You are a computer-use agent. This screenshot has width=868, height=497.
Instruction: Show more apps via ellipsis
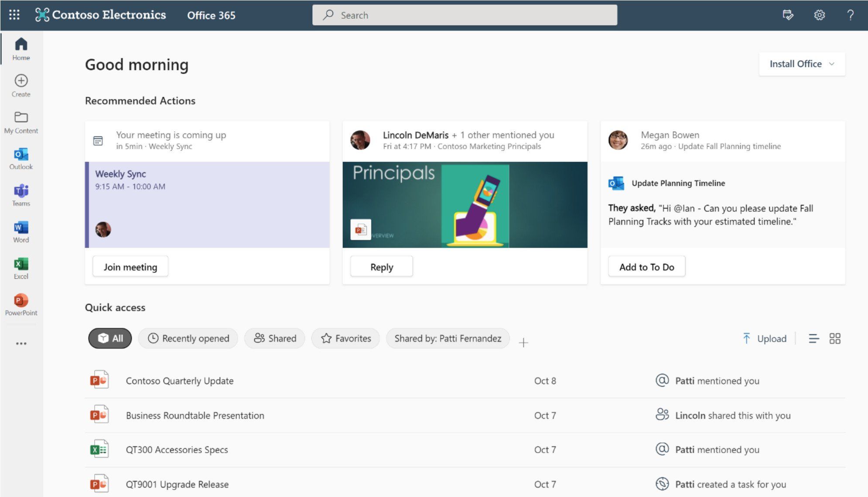[21, 344]
